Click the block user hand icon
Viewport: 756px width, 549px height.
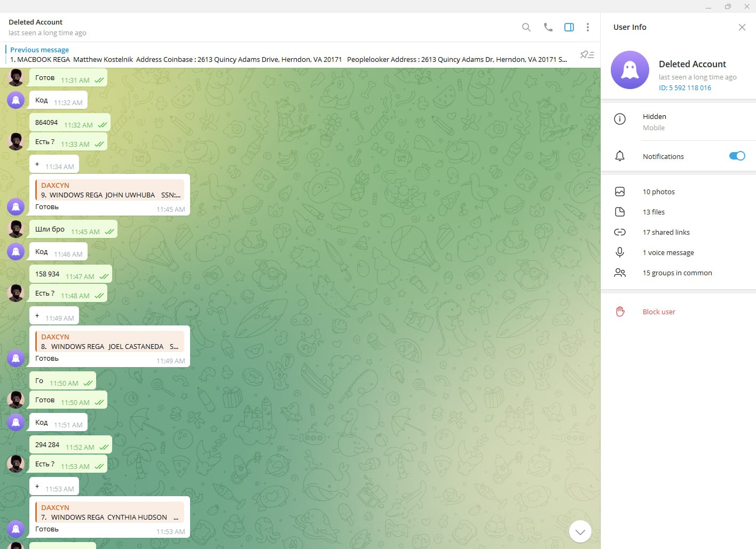(620, 312)
